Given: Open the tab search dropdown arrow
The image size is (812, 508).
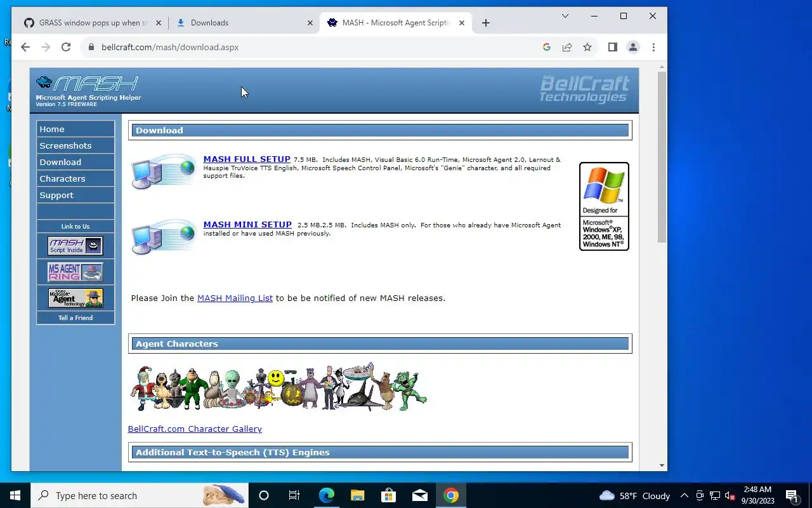Looking at the screenshot, I should tap(565, 16).
